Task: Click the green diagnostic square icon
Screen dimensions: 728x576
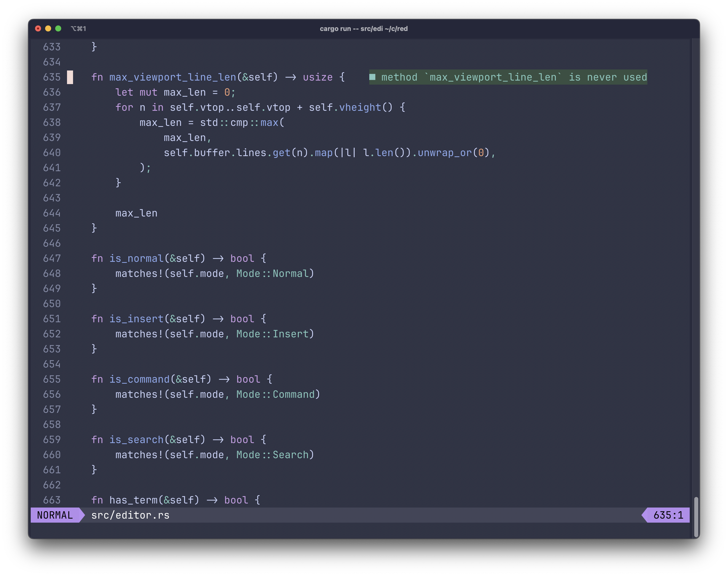Action: tap(372, 77)
